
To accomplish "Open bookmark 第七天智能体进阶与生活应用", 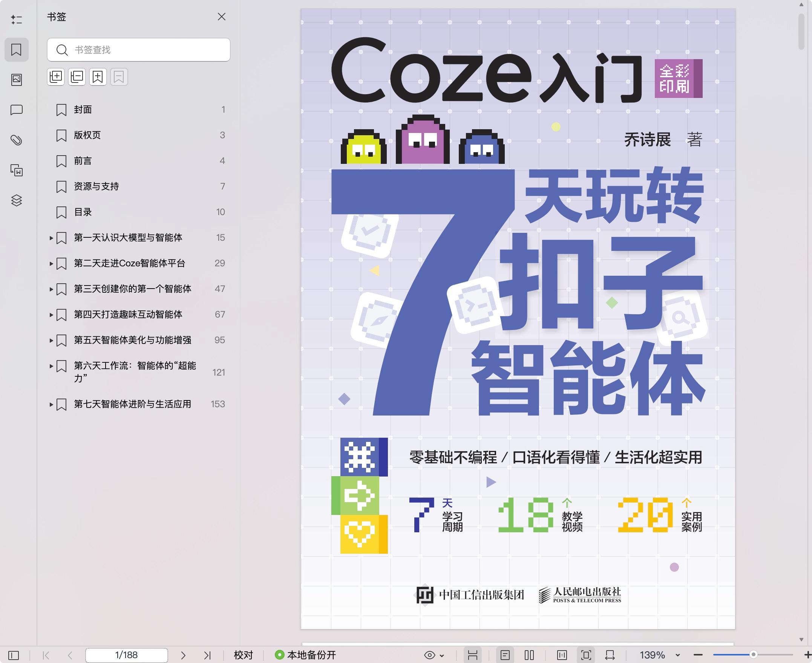I will (132, 404).
